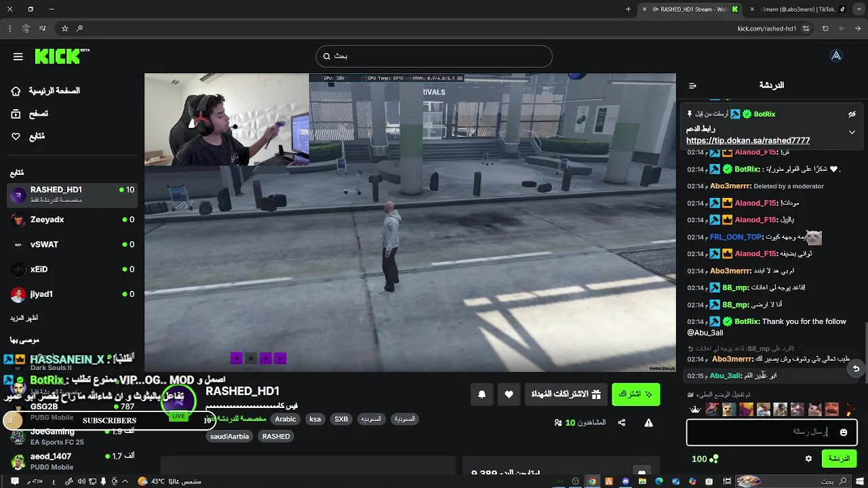Viewport: 868px width, 488px height.
Task: Click the streamer avatar with LIVE badge
Action: pos(178,401)
